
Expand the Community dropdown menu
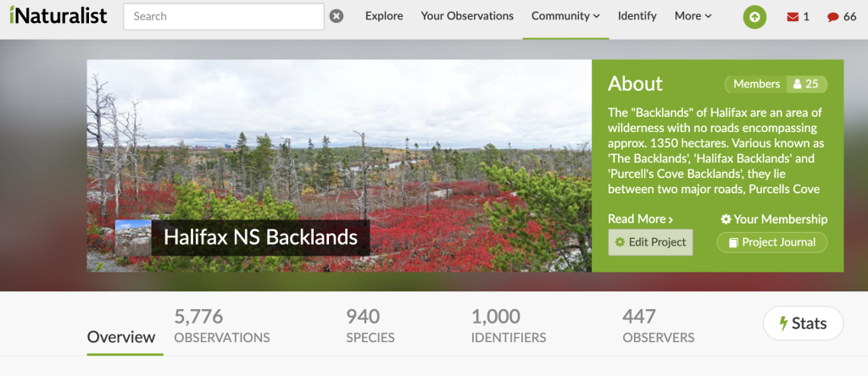(x=565, y=16)
